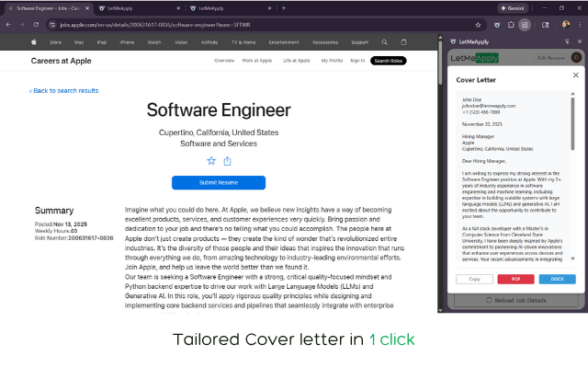Click the user avatar in LetMeApply panel

pyautogui.click(x=576, y=57)
